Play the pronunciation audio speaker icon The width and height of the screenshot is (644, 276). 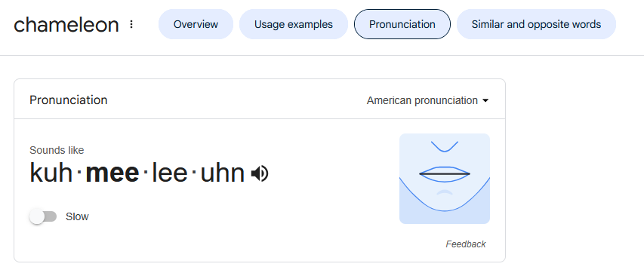(260, 174)
